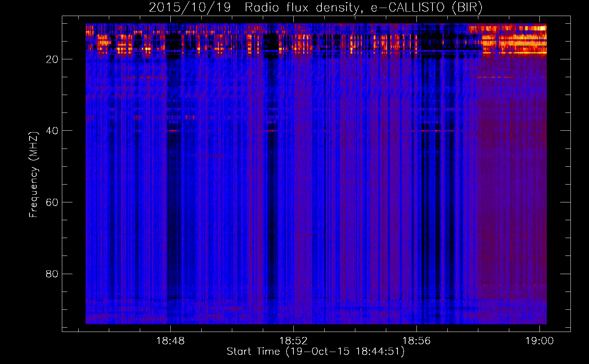Click the 'Start Time (19-Oct-15 18:44:51)' axis label
The image size is (589, 364).
[316, 352]
